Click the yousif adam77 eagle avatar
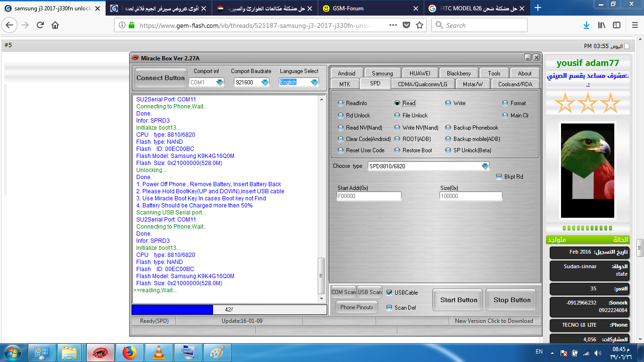Screen dimensions: 644x362 (x=587, y=171)
